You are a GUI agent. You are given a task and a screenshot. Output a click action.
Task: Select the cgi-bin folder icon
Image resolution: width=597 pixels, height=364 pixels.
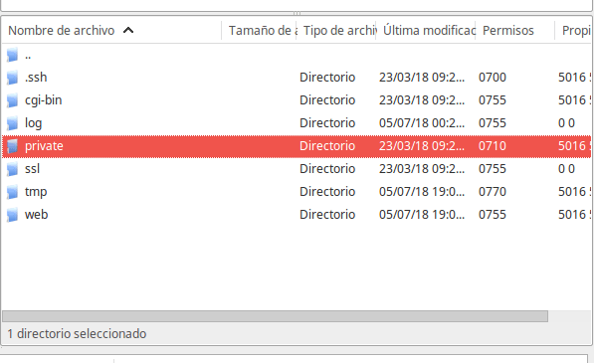click(12, 100)
